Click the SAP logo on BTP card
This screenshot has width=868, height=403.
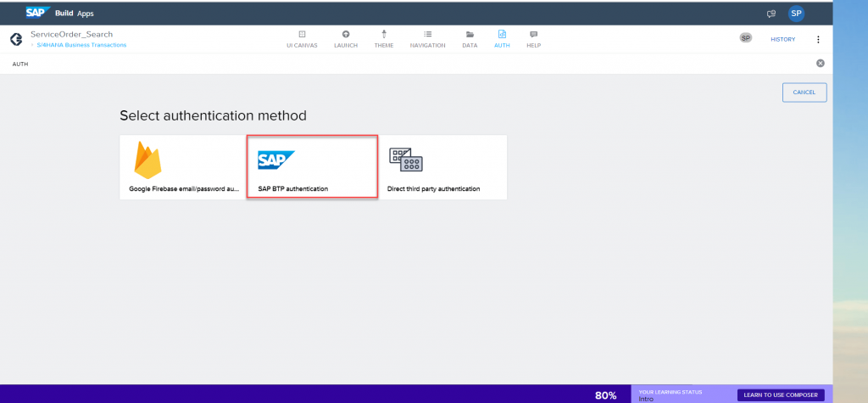pos(276,160)
